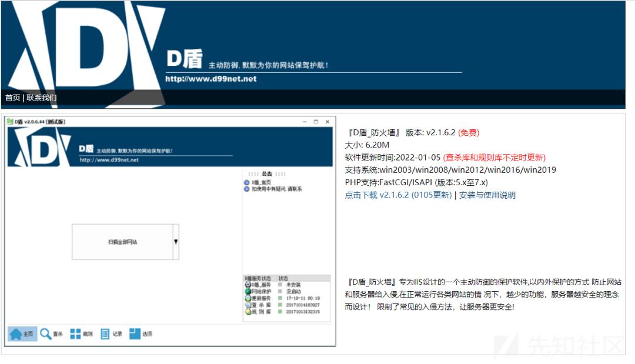Open the 首页 link in site navigation
This screenshot has width=635, height=364.
click(12, 98)
